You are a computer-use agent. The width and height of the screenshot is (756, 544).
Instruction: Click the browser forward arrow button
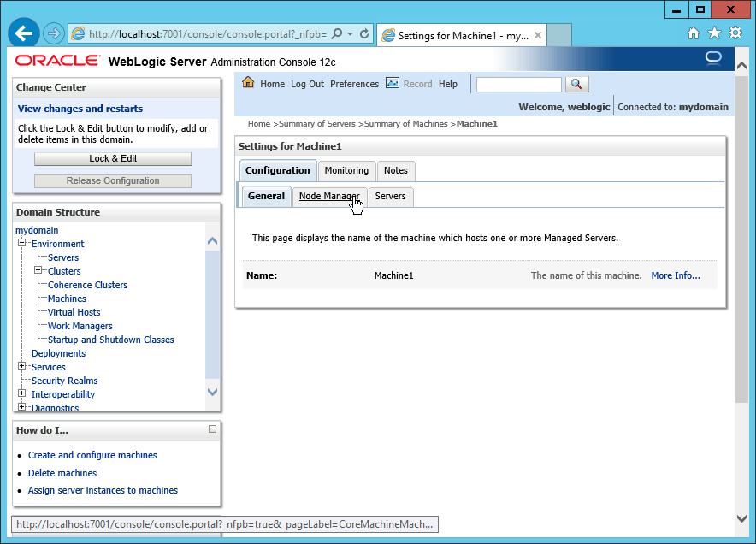[53, 33]
